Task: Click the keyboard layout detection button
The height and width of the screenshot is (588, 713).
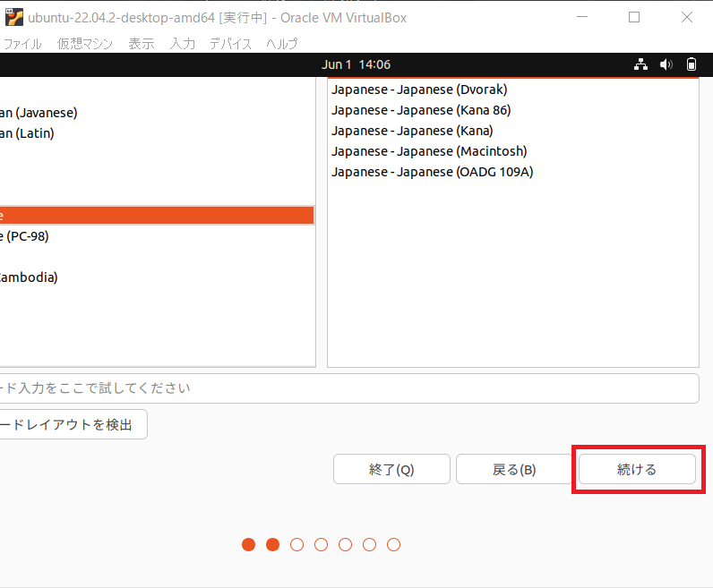Action: (73, 424)
